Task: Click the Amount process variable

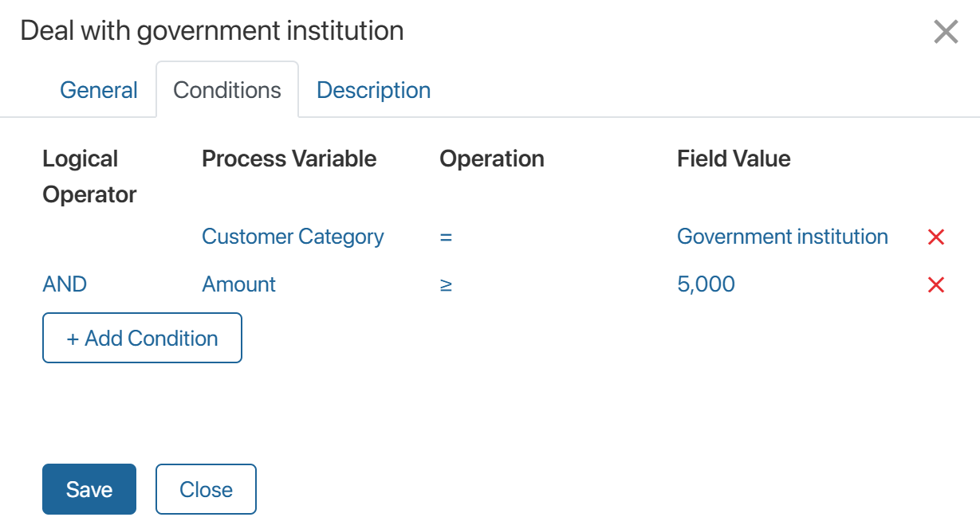Action: point(238,284)
